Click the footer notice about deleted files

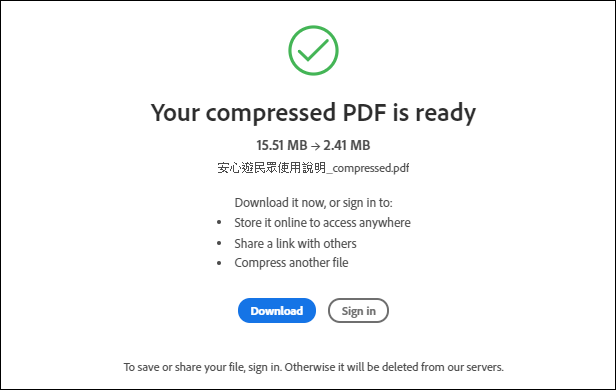pyautogui.click(x=313, y=367)
